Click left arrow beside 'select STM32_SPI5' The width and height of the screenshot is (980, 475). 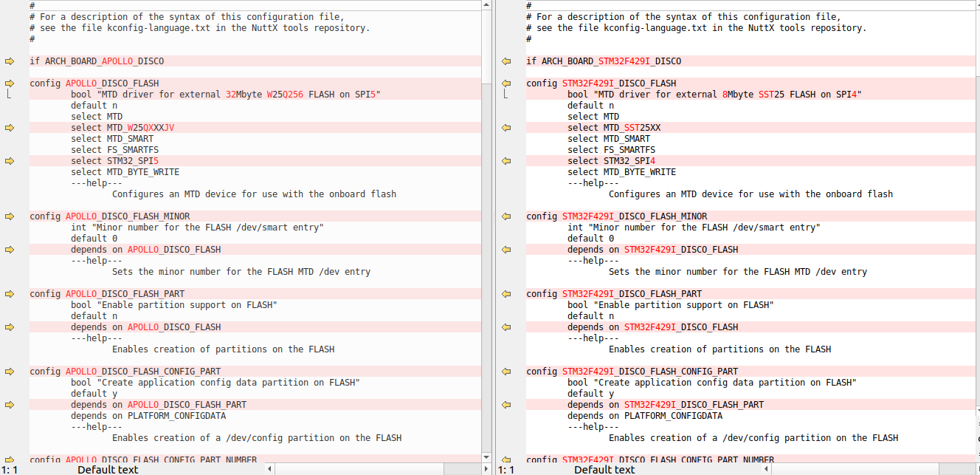point(10,161)
